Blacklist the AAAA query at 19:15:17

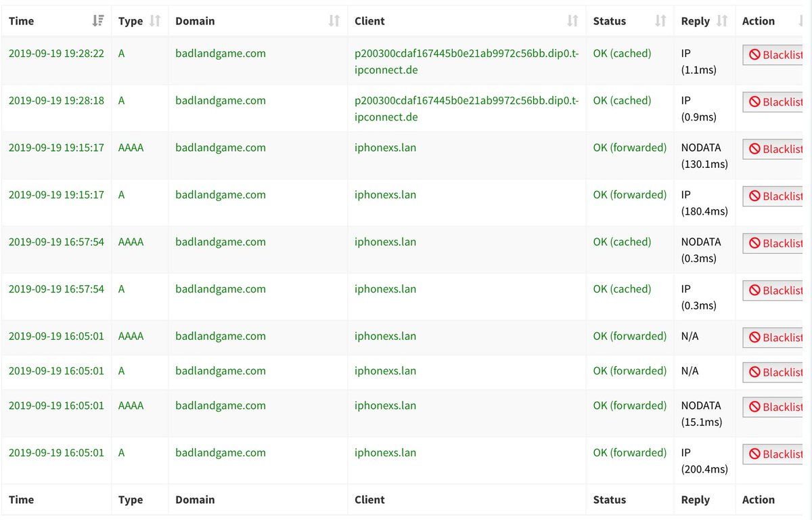[775, 149]
